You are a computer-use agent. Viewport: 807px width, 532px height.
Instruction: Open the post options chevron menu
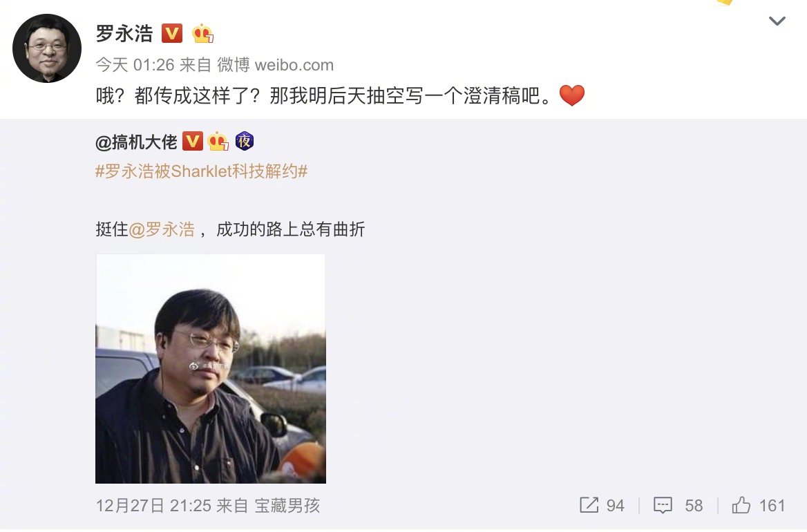pos(777,21)
